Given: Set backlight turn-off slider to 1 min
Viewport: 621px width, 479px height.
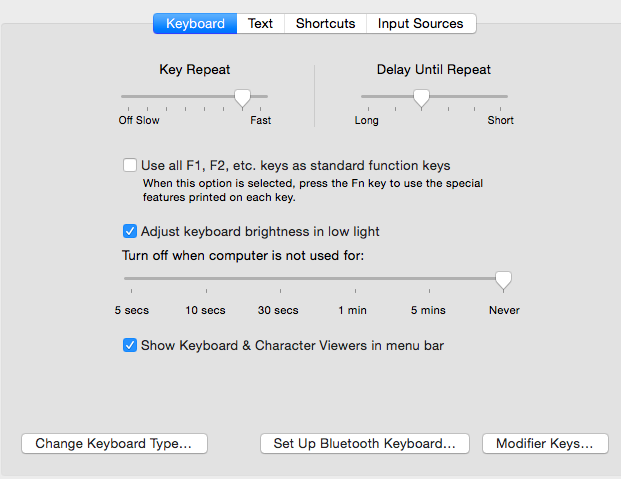Looking at the screenshot, I should [353, 280].
